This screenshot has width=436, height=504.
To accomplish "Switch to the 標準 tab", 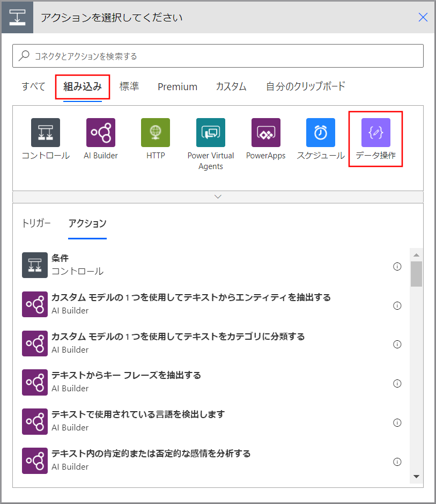I will [x=129, y=86].
